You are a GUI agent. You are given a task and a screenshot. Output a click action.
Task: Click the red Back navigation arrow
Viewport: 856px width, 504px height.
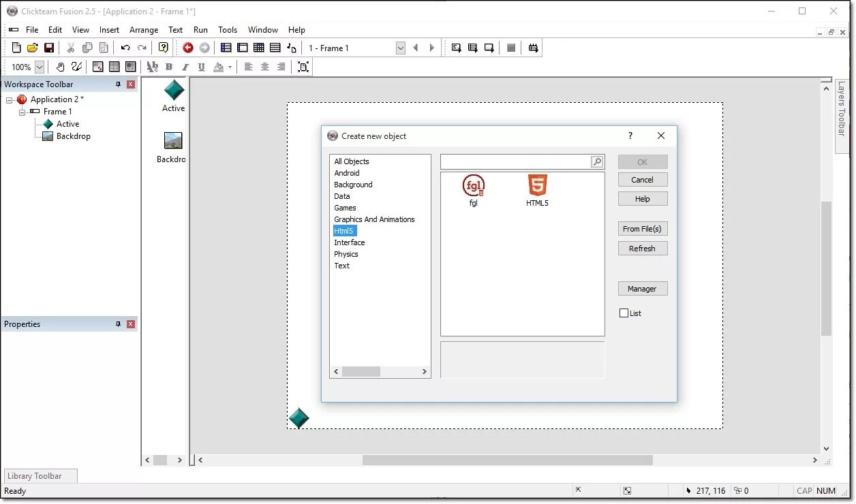188,48
